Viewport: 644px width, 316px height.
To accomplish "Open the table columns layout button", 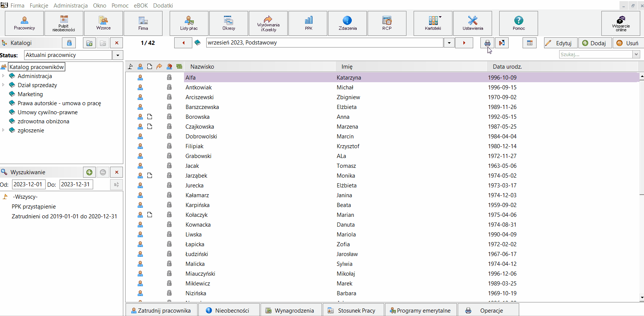I will (x=529, y=43).
